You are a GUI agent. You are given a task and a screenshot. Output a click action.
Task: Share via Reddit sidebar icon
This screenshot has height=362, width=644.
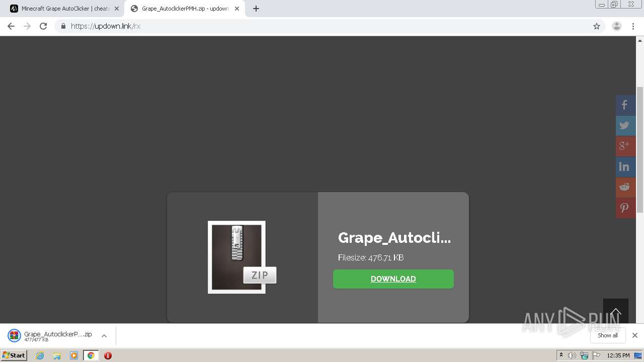(x=625, y=188)
